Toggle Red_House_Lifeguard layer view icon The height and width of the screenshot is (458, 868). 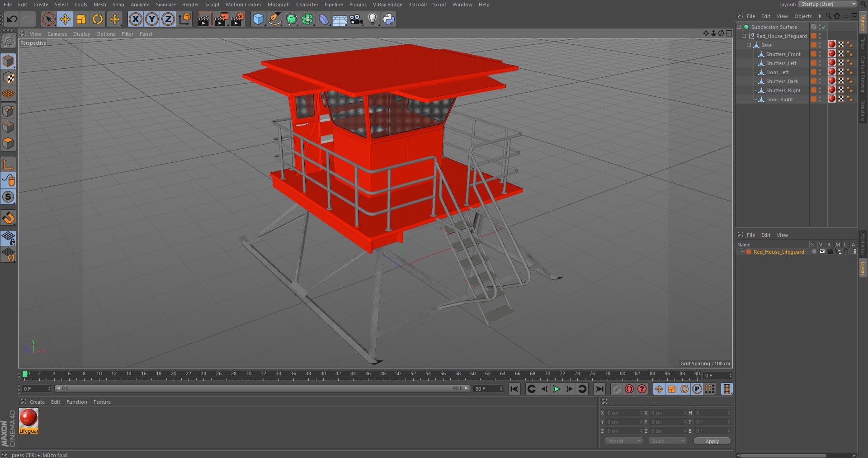tap(822, 251)
